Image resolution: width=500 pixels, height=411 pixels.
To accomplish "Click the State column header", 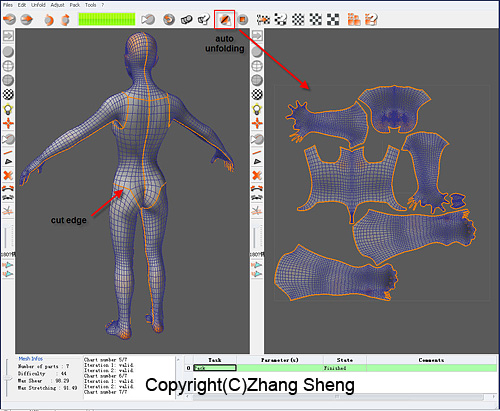I will click(345, 360).
